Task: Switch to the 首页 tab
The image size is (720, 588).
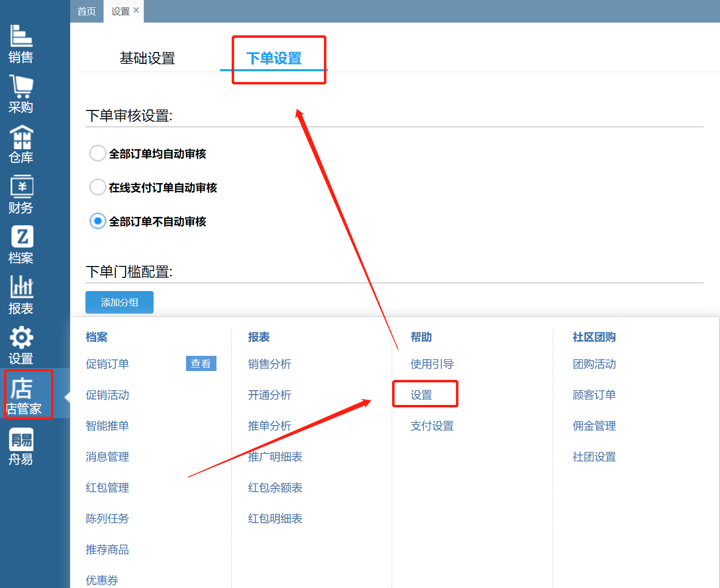Action: click(87, 11)
